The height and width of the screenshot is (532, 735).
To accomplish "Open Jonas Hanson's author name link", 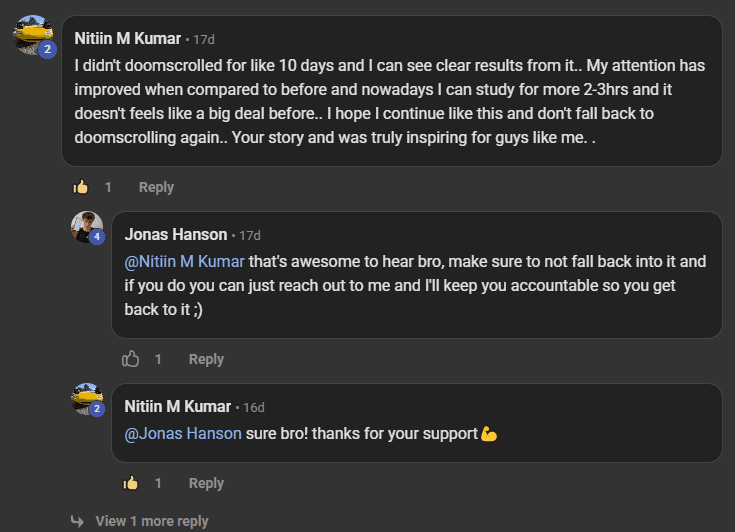I will pyautogui.click(x=175, y=235).
